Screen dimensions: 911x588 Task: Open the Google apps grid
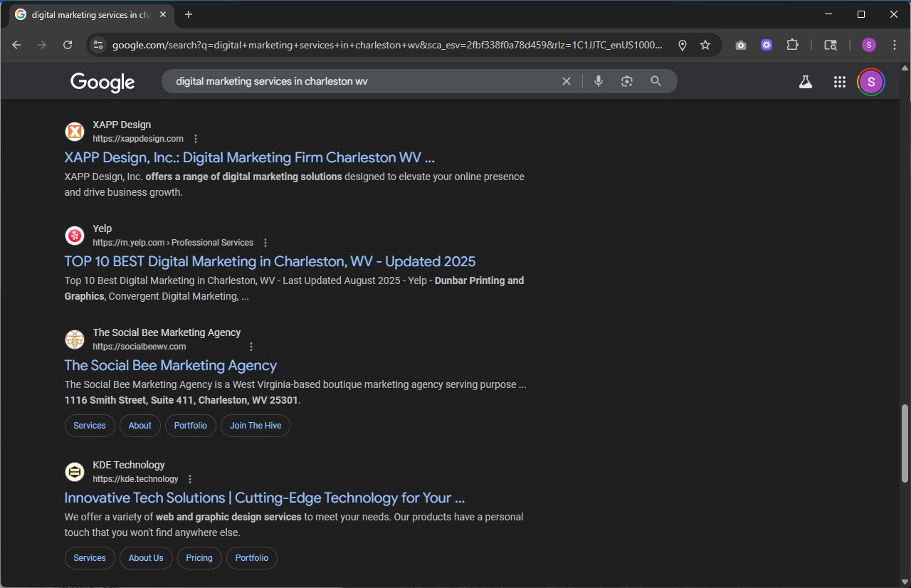[x=839, y=82]
